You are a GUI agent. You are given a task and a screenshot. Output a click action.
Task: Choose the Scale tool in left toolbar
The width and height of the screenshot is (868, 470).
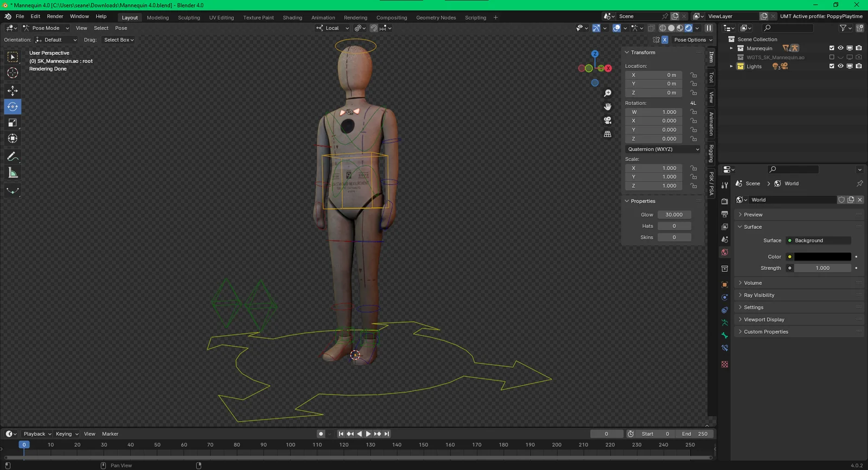pos(12,123)
